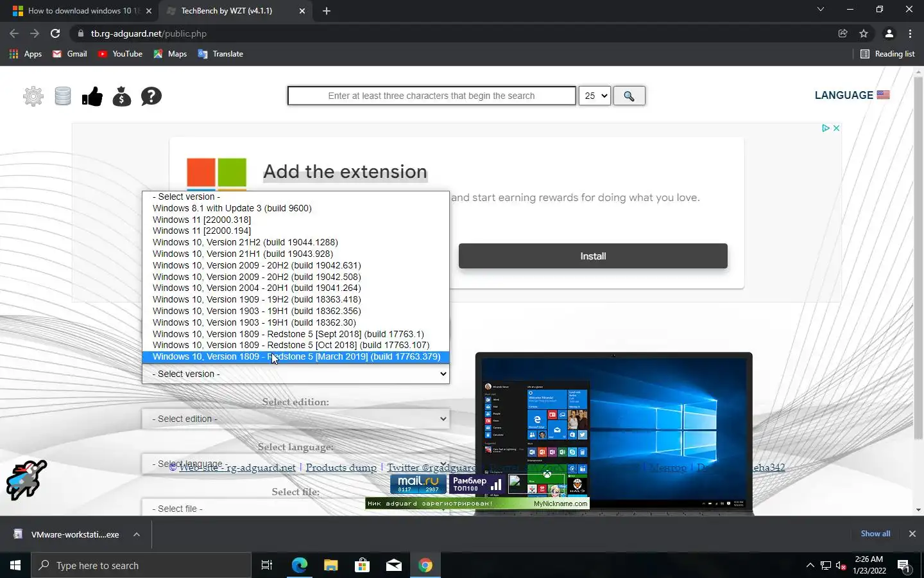Choose Windows 10 Version 21H2 build 19044.1288

(296, 242)
